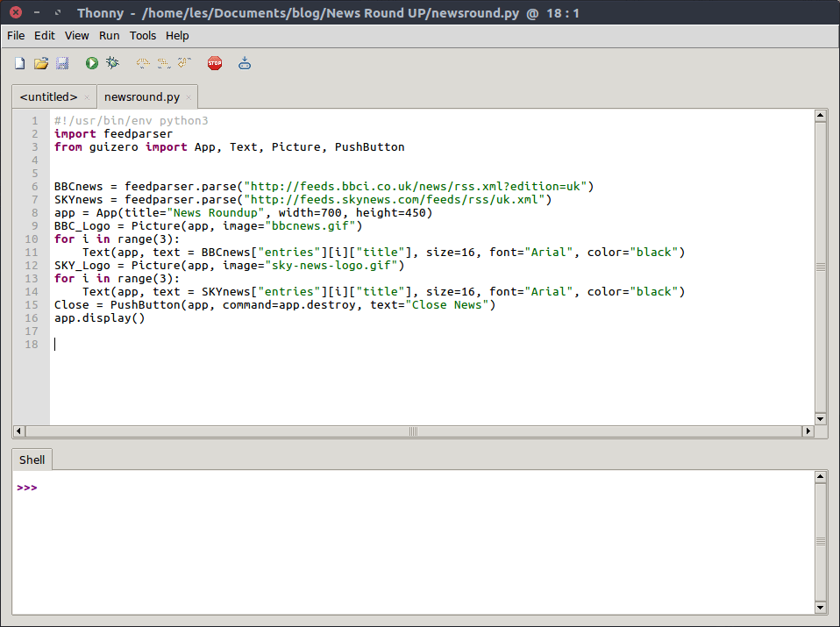Screen dimensions: 840x627
Task: Click the "bbcnews.gif" string
Action: [310, 225]
